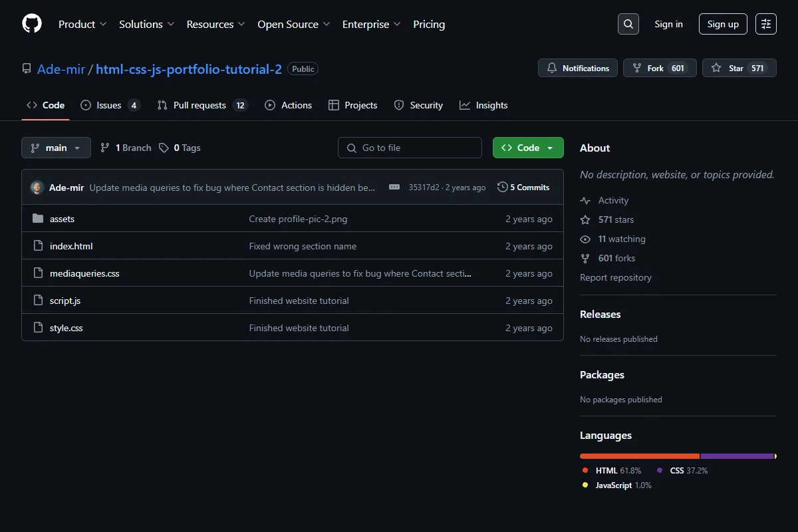Click the appearance settings sliders icon

click(x=766, y=24)
